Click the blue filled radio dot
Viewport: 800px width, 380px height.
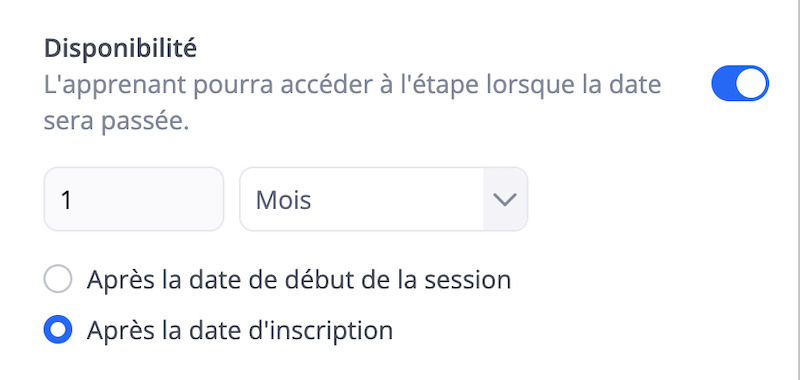tap(58, 330)
